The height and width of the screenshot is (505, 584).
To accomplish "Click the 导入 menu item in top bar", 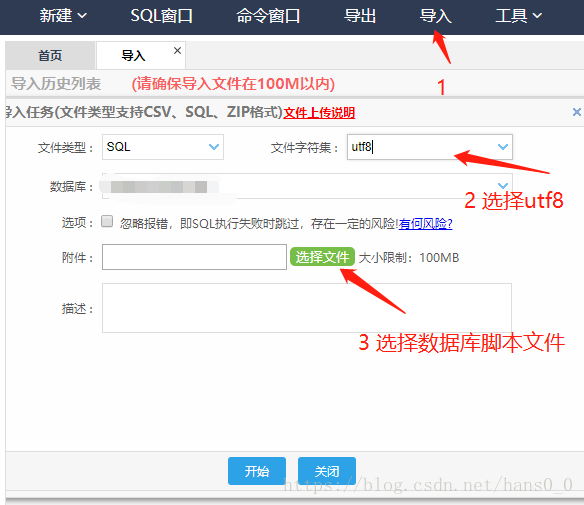I will (x=435, y=16).
